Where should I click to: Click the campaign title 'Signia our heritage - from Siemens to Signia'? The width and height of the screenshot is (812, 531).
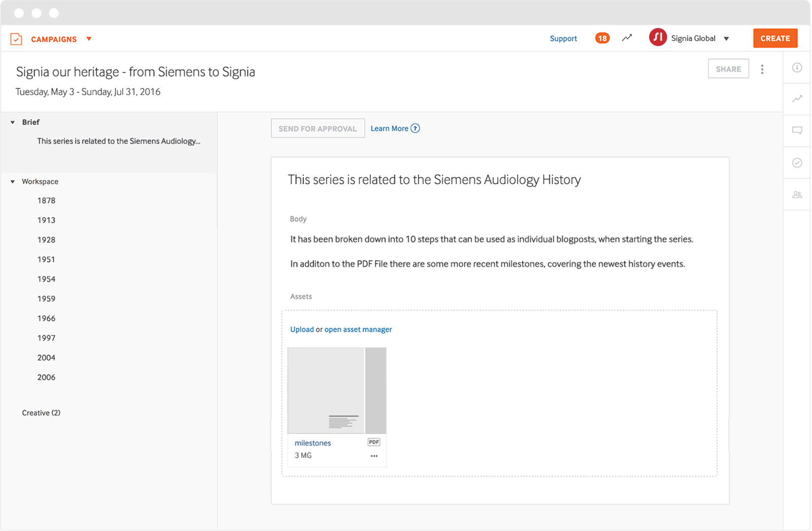136,72
